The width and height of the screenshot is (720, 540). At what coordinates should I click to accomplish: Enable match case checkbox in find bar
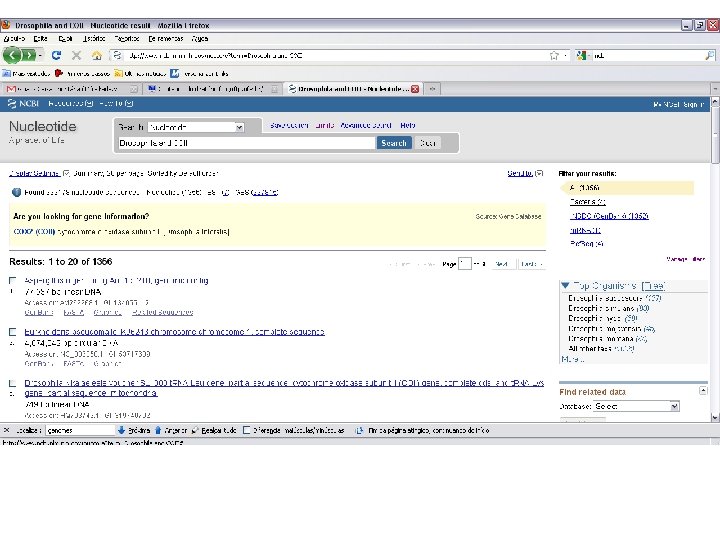click(x=247, y=430)
